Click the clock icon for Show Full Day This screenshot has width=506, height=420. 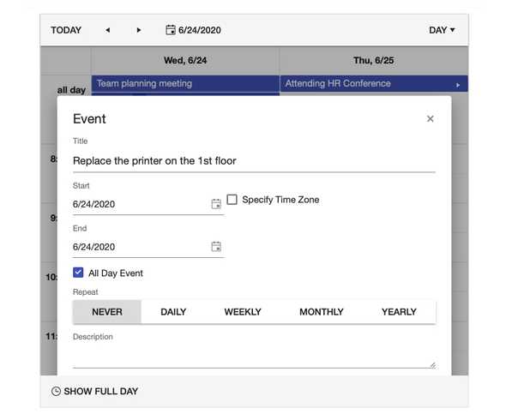tap(56, 392)
